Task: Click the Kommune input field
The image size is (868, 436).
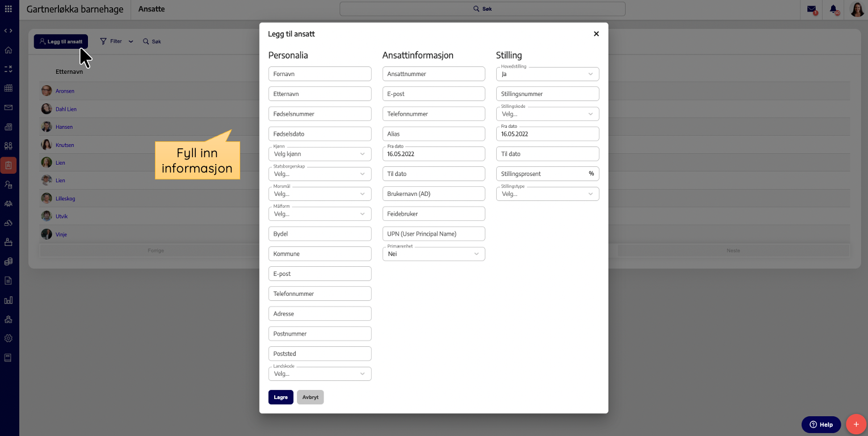Action: point(320,254)
